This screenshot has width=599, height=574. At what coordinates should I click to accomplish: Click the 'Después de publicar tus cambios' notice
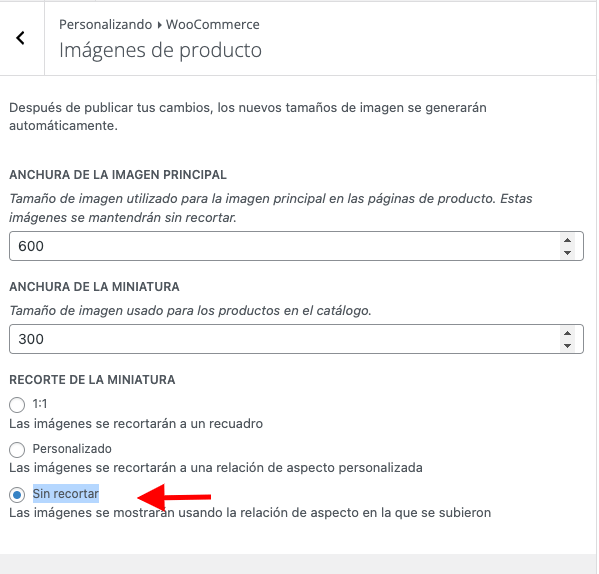coord(248,116)
